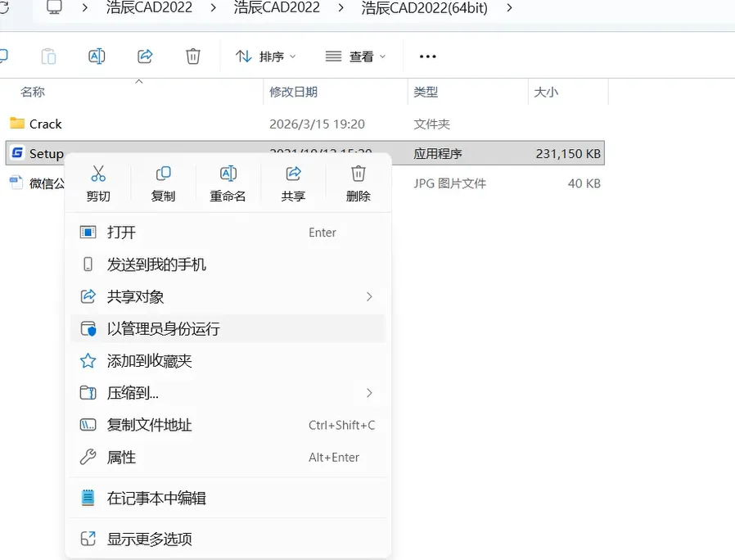735x560 pixels.
Task: Click the first 浩辰CAD2022 breadcrumb
Action: [x=149, y=7]
